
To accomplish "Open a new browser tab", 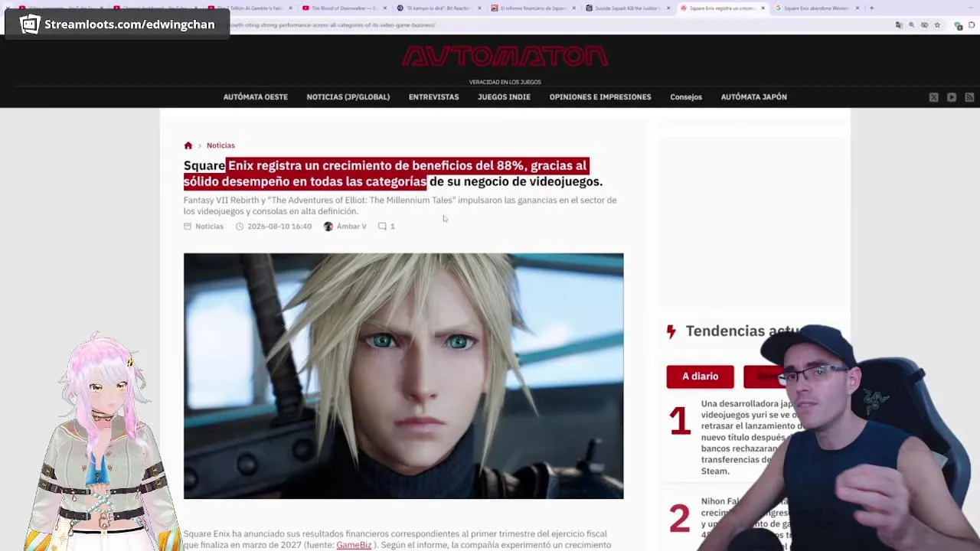I will [871, 8].
